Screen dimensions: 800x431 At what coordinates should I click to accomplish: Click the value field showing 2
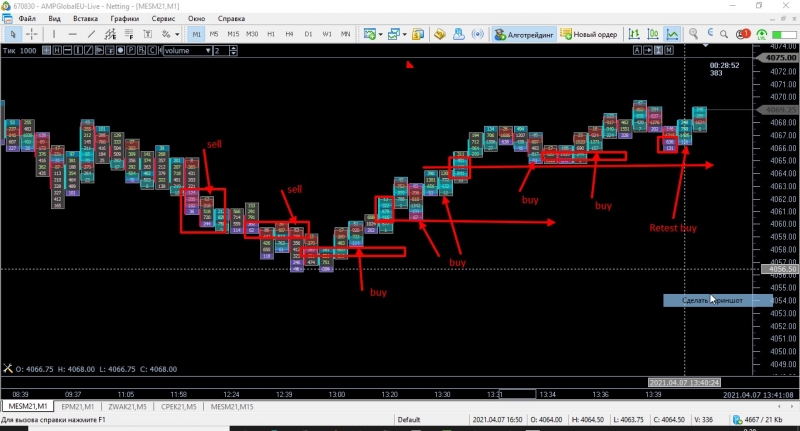[221, 50]
